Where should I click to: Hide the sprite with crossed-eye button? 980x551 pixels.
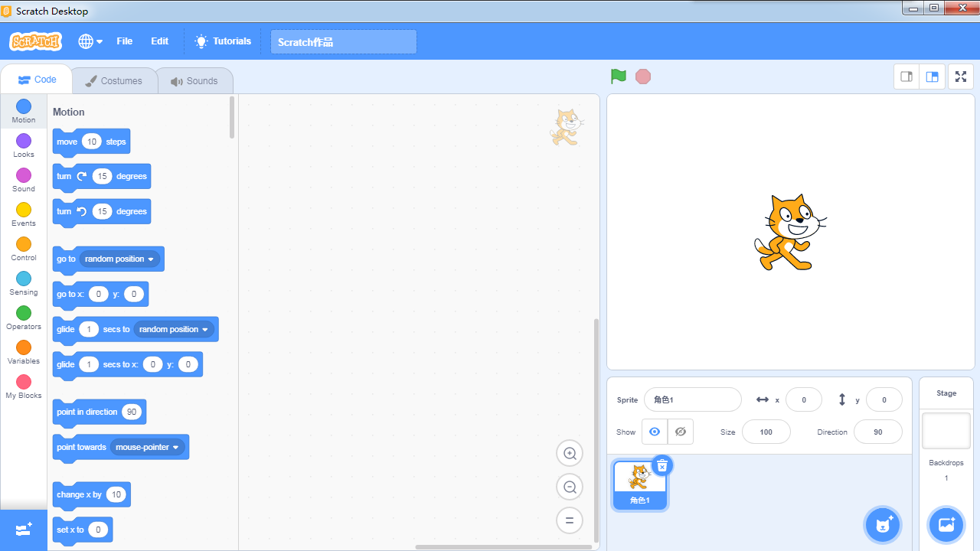tap(681, 432)
